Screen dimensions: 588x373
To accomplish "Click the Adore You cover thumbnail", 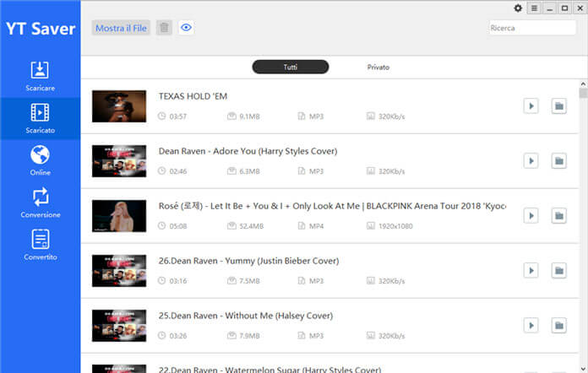I will pos(119,161).
